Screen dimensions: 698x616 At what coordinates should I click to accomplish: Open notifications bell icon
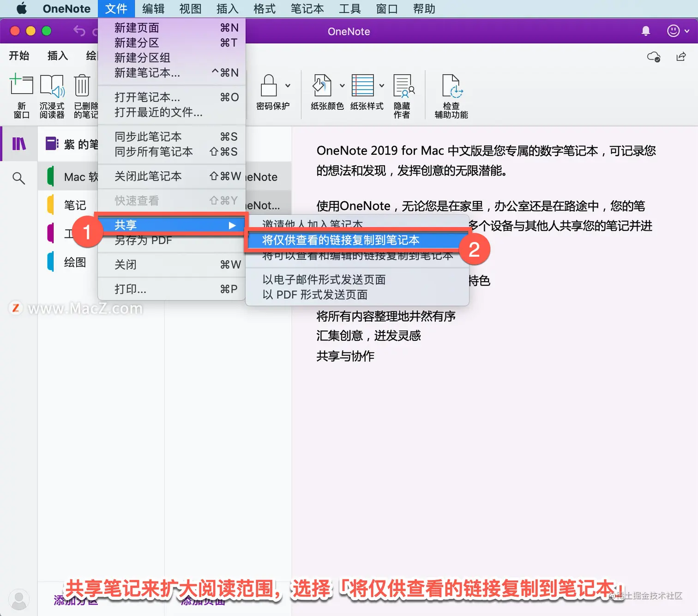coord(646,31)
